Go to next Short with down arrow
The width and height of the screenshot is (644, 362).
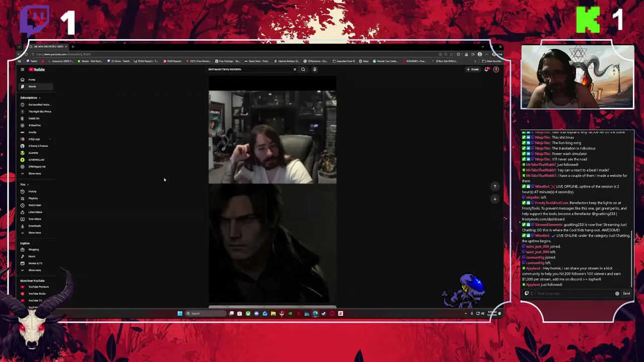(x=495, y=199)
